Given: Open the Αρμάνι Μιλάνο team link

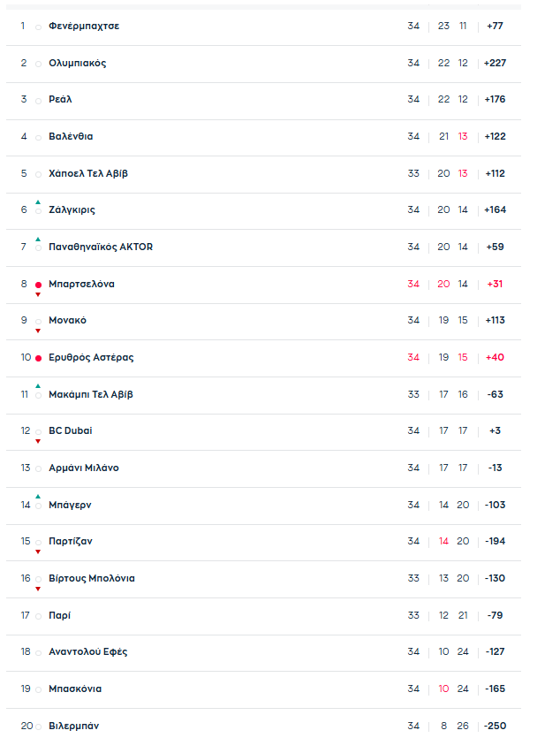Looking at the screenshot, I should (x=83, y=468).
